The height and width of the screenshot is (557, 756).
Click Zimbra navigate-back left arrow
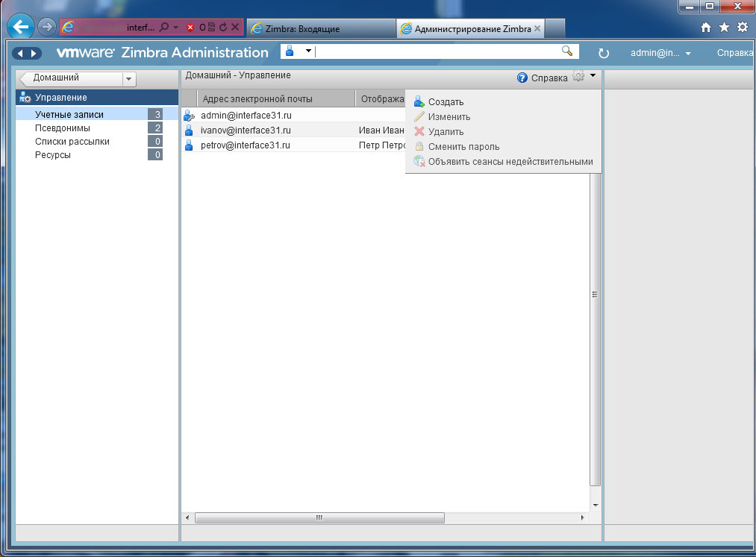tap(19, 53)
